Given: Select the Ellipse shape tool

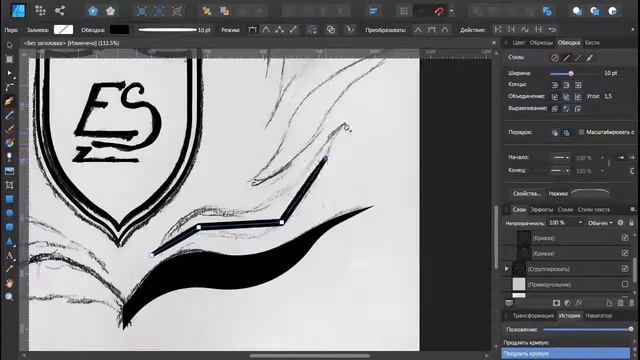Looking at the screenshot, I should [x=9, y=213].
